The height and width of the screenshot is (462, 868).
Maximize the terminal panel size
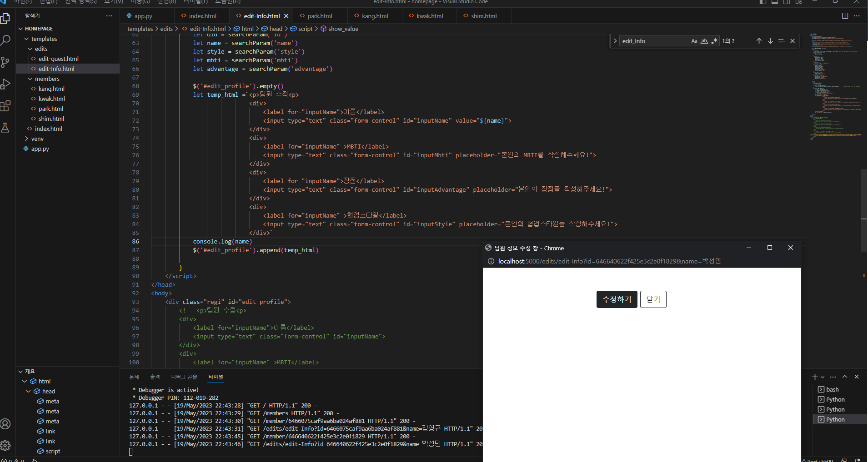tap(845, 377)
